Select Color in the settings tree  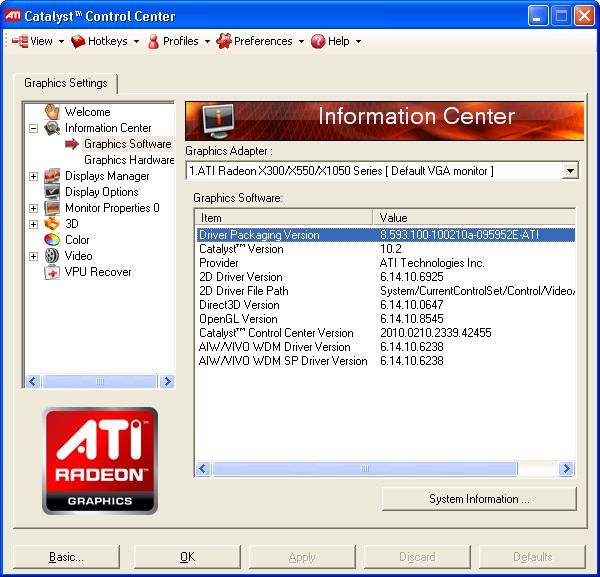pos(77,240)
